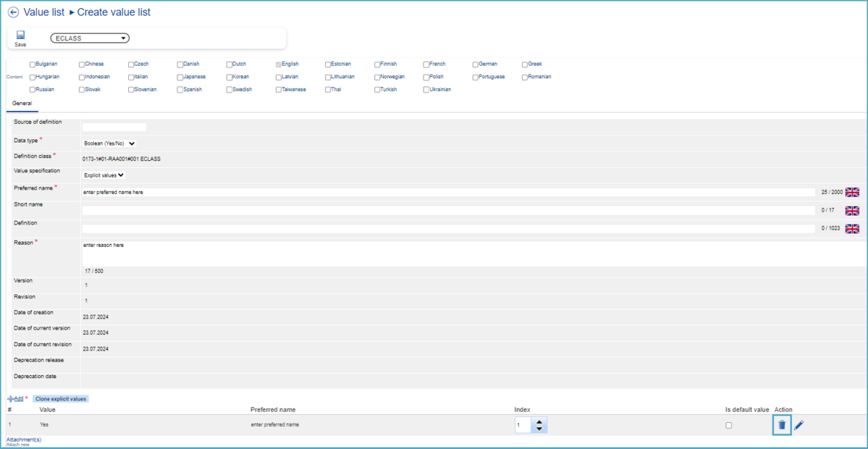The height and width of the screenshot is (449, 868).
Task: Click the UK flag next to Definition
Action: 852,228
